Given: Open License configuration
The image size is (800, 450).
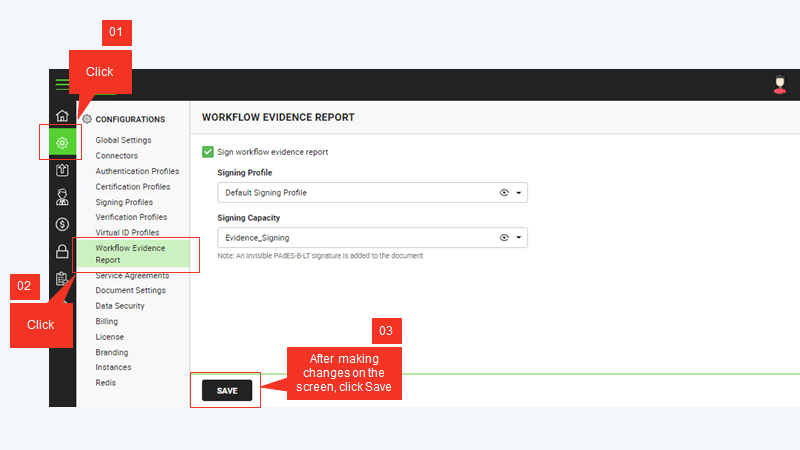Looking at the screenshot, I should tap(110, 337).
